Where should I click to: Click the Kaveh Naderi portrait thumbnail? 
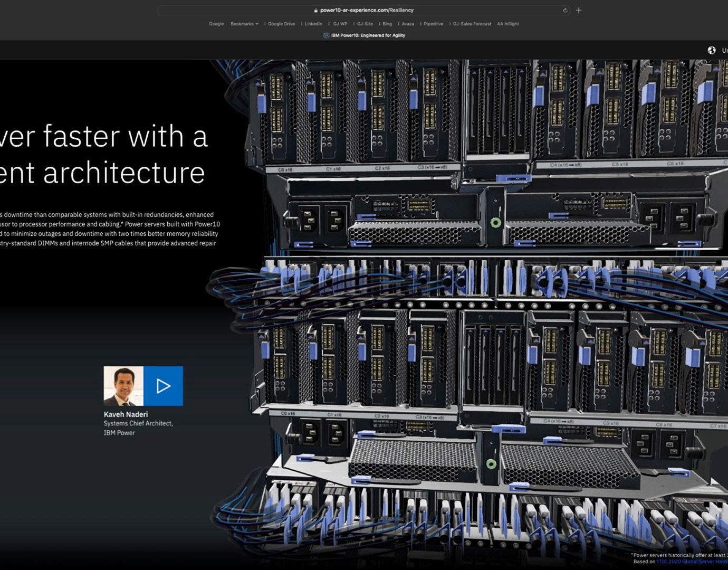pos(123,386)
